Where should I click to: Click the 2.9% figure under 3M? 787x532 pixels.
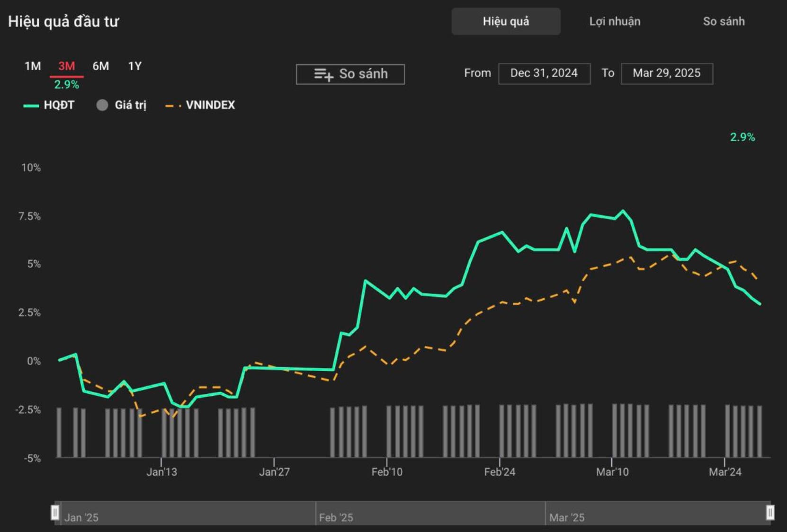pos(66,85)
